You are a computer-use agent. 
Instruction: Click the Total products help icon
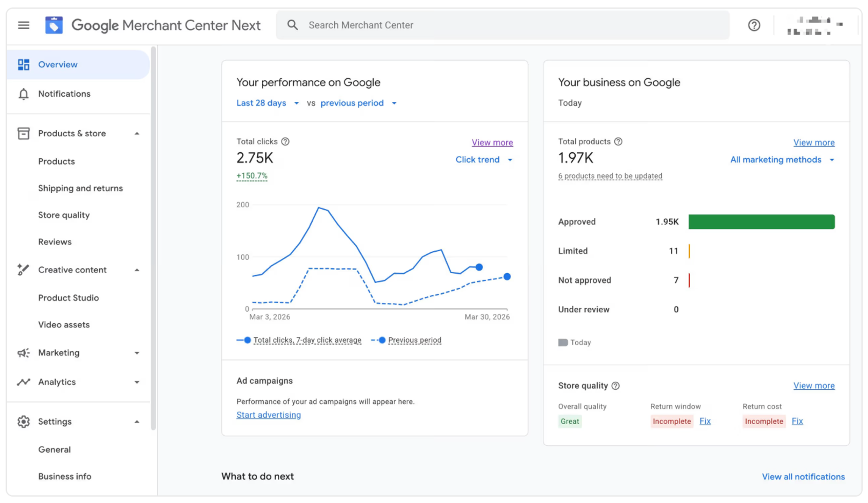coord(618,141)
